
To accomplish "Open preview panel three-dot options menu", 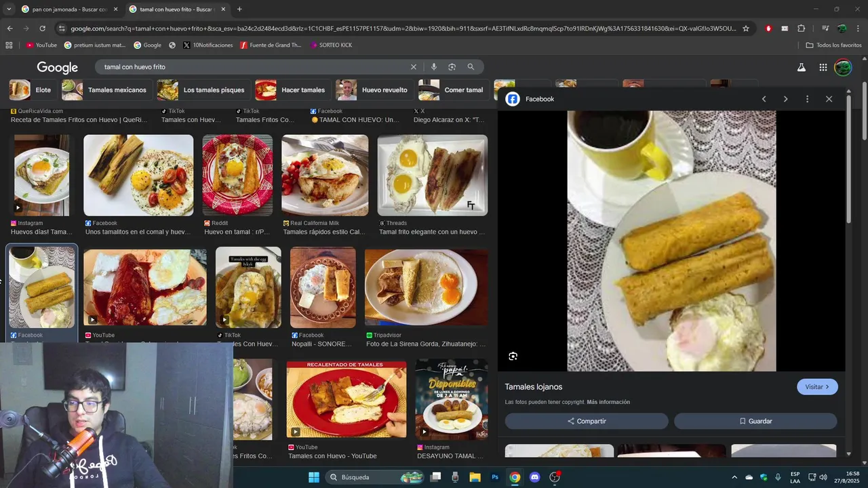I will (x=807, y=99).
